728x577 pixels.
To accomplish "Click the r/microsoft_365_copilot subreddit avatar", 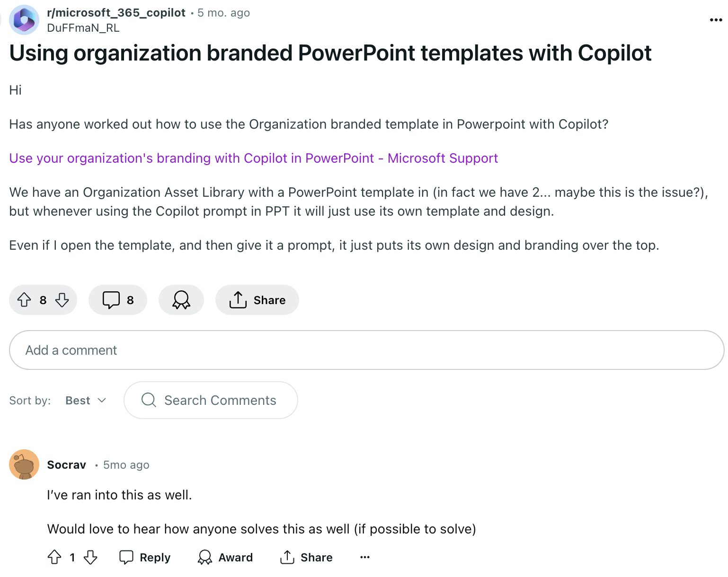I will pos(24,20).
